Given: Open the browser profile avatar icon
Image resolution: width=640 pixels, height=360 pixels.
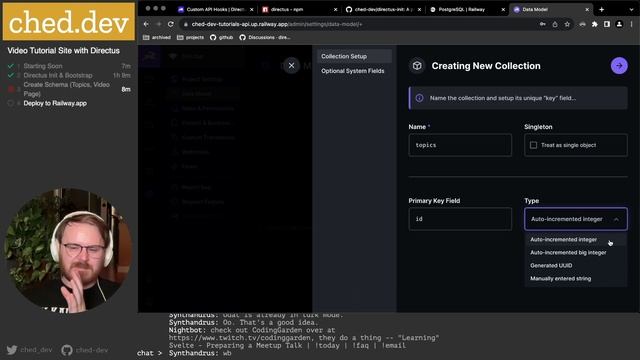Looking at the screenshot, I should point(619,24).
